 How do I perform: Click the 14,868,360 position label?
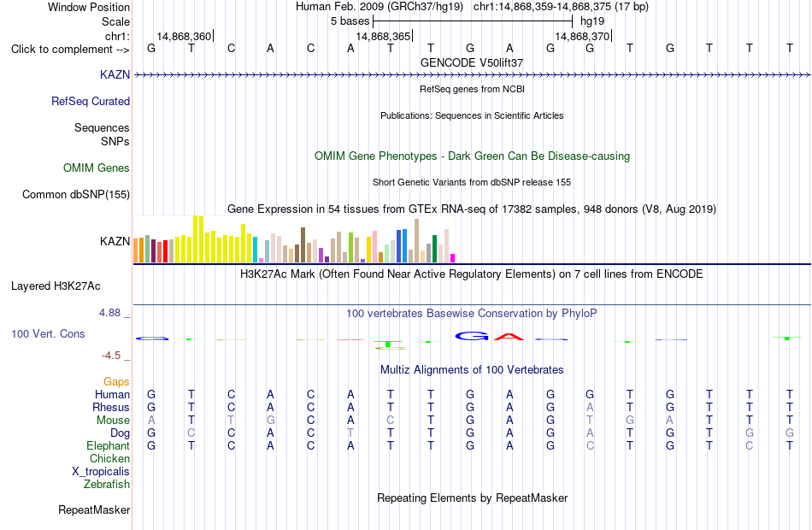(x=184, y=36)
